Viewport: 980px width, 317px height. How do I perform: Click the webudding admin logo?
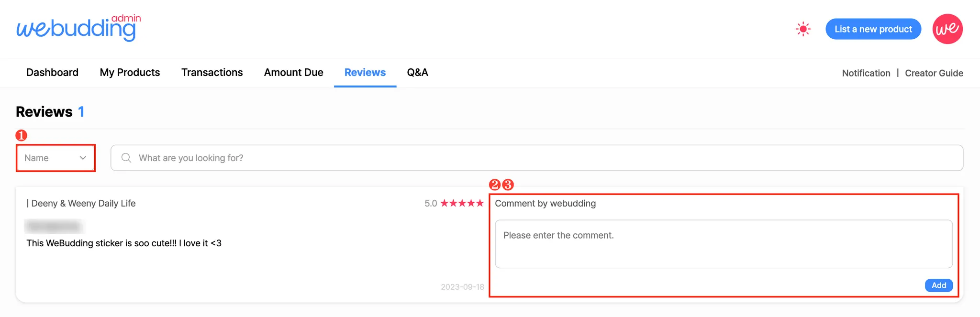coord(78,28)
